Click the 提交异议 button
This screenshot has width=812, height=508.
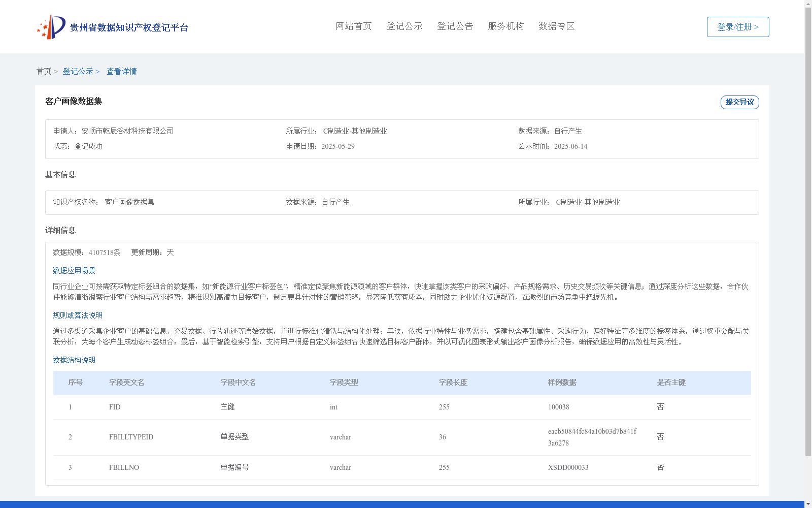pos(739,102)
